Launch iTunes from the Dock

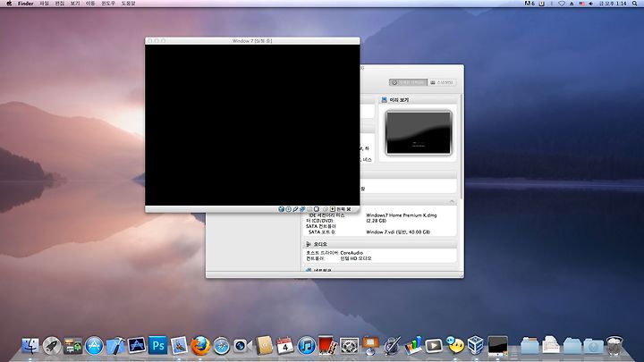307,346
